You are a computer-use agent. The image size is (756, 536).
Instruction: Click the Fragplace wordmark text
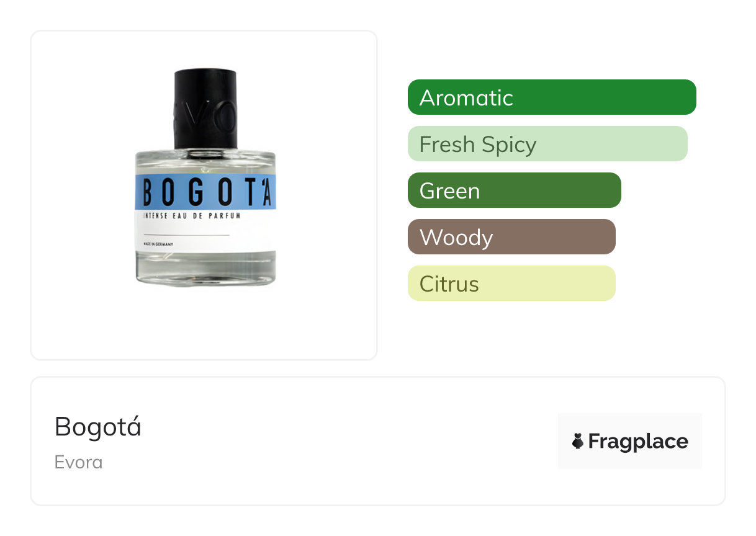[638, 441]
